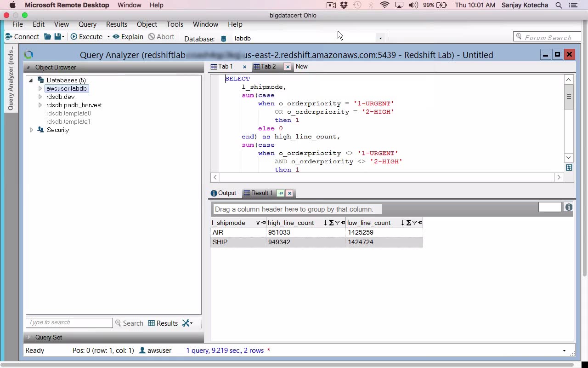Open the Query menu
Screen dimensions: 588x368
pyautogui.click(x=87, y=24)
